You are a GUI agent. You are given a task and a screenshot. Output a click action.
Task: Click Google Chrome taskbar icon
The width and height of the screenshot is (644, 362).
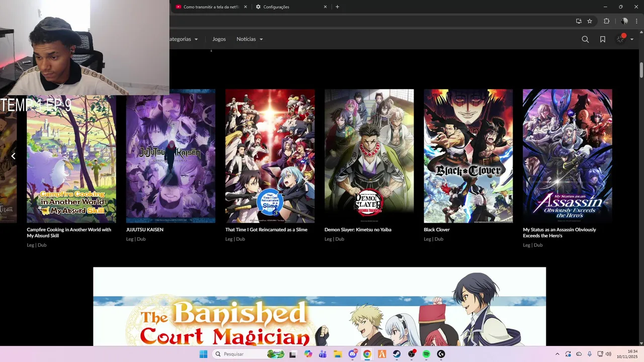367,354
